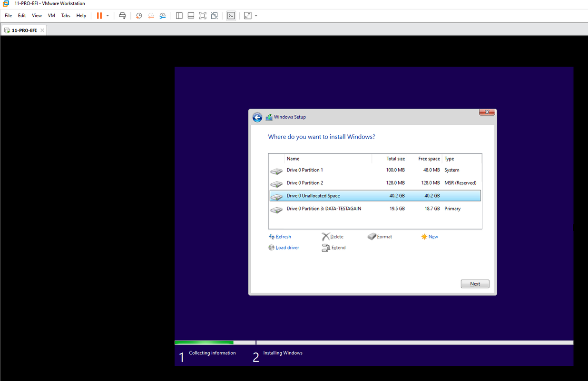Toggle the thumbnail bar view icon

[x=191, y=16]
